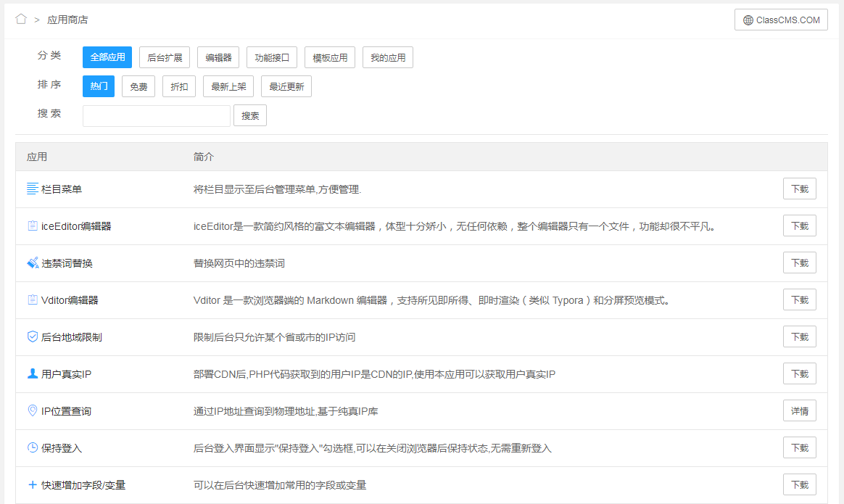The image size is (844, 504).
Task: Open the 快速增加字段/变量 app name
Action: pos(83,485)
